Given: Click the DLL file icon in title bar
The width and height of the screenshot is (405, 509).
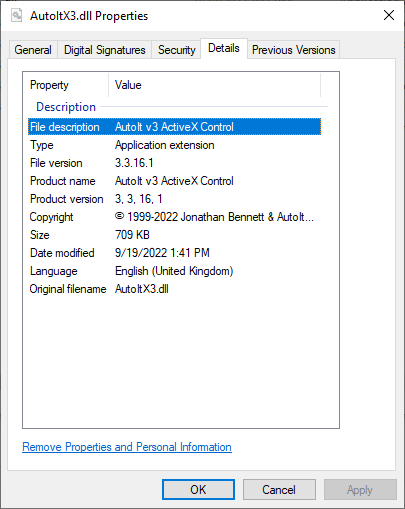Looking at the screenshot, I should pyautogui.click(x=16, y=15).
